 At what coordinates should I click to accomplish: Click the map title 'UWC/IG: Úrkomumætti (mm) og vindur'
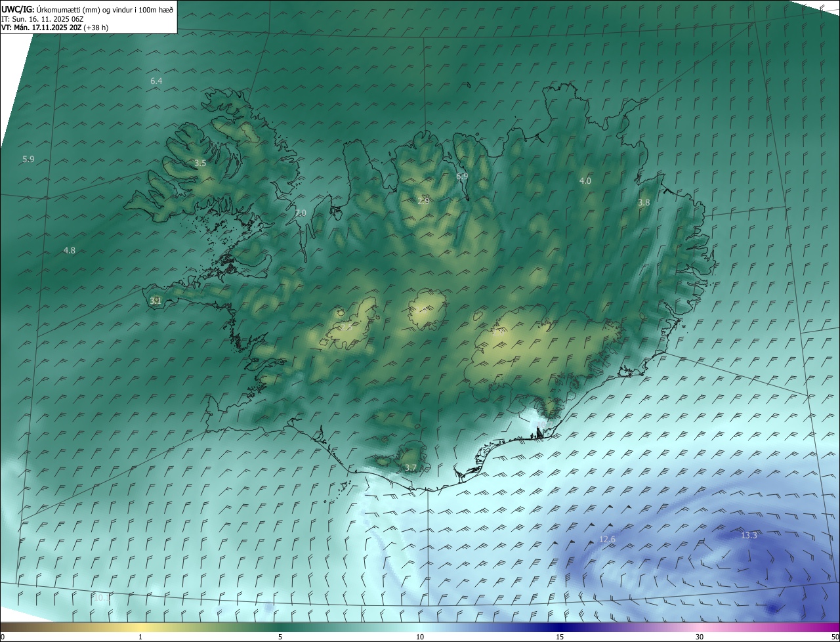(x=87, y=9)
